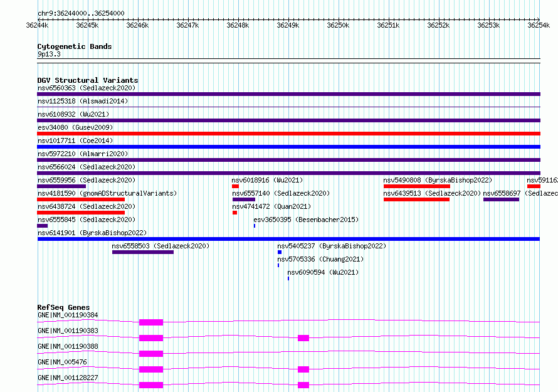
Task: Select nsv4741472 (Quan2021) label
Action: (271, 206)
